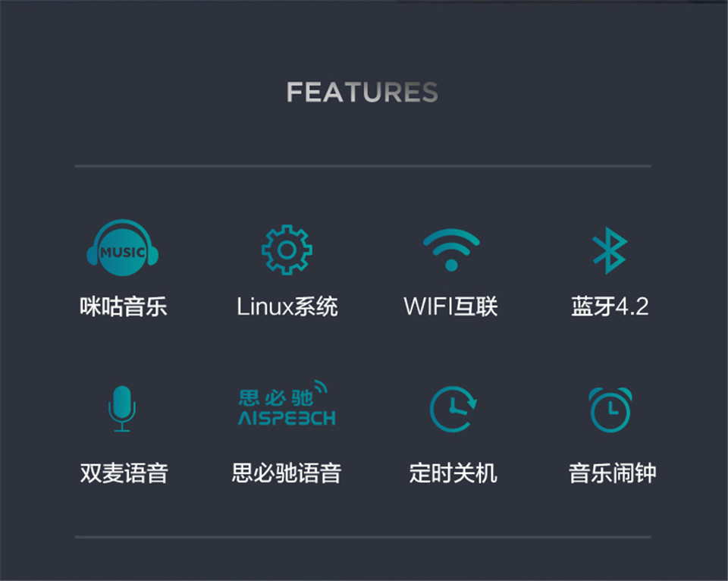Click the WIFI signal icon
The image size is (728, 581).
click(x=451, y=250)
